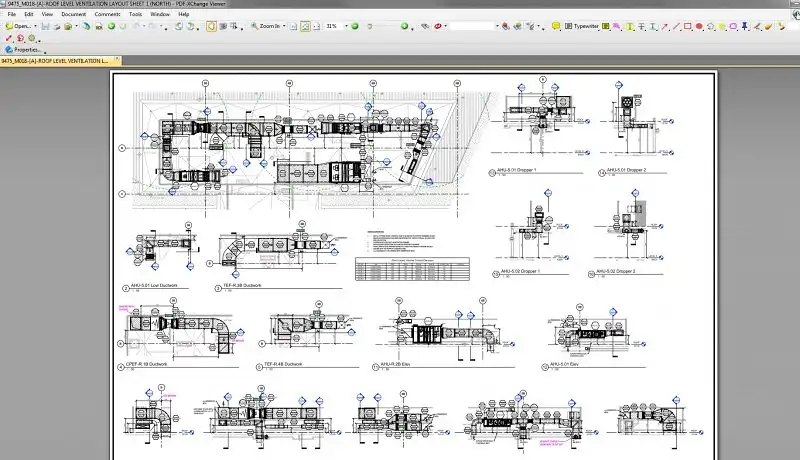Open the zoom percentage dropdown
Screen dimensions: 800x460
(346, 26)
